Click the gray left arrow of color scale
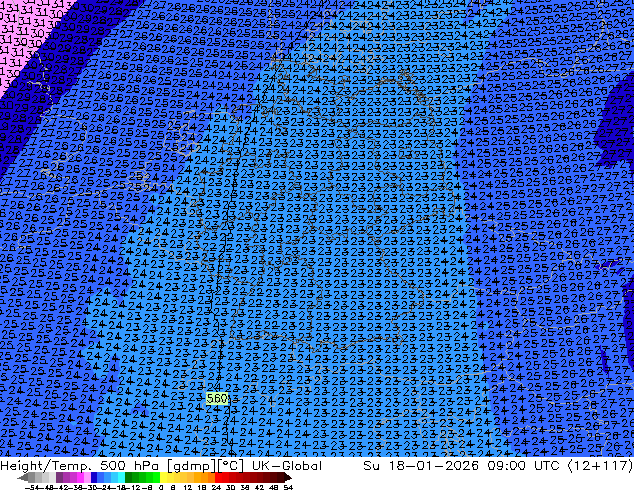 (23, 478)
